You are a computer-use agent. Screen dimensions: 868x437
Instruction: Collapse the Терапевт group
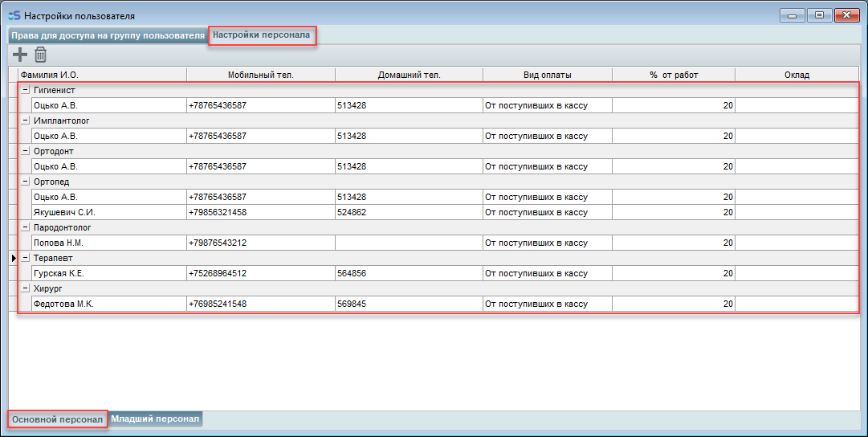pyautogui.click(x=25, y=258)
